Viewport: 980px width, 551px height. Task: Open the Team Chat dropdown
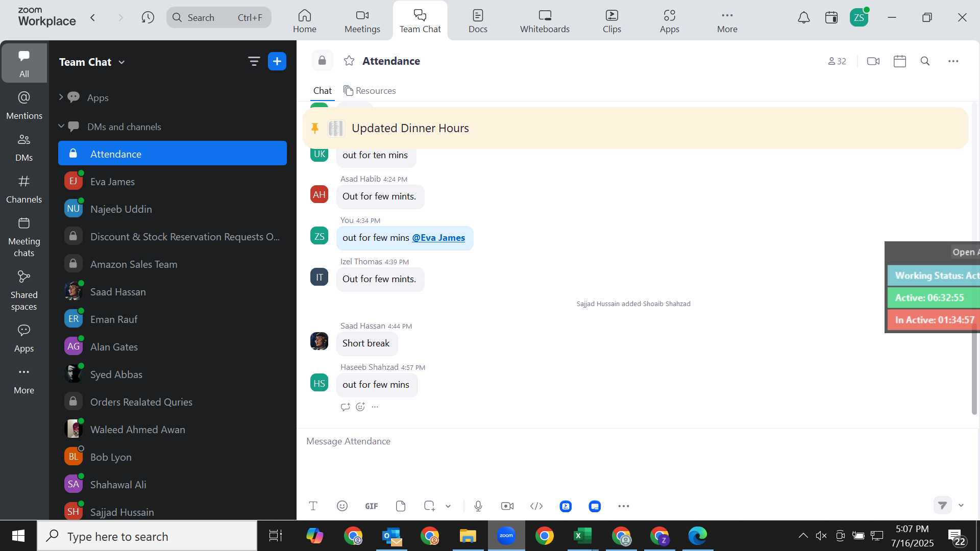tap(92, 62)
